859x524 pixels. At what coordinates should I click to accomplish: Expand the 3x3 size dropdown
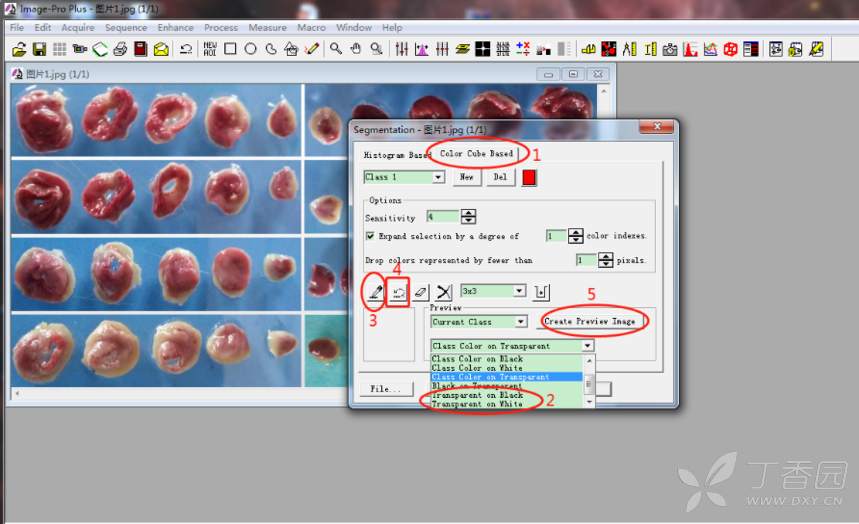coord(519,291)
